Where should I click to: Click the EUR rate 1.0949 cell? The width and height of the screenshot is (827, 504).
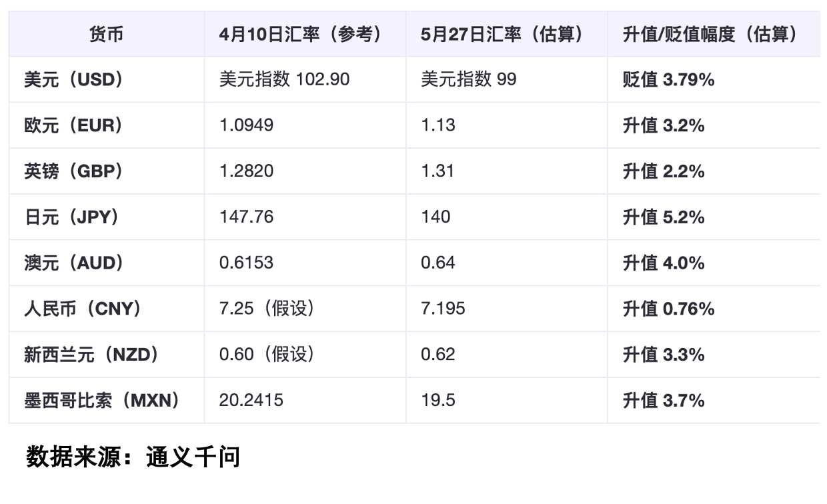coord(247,125)
